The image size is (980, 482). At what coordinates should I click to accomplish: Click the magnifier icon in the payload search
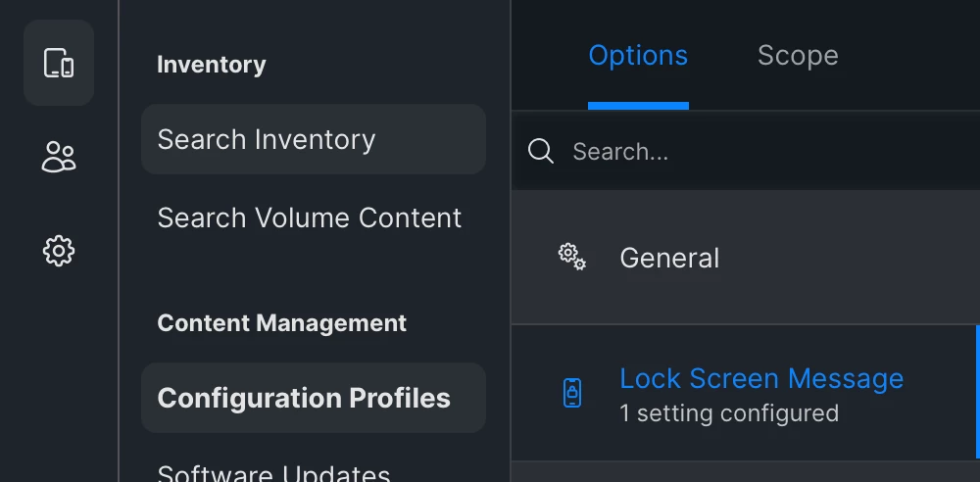[541, 151]
